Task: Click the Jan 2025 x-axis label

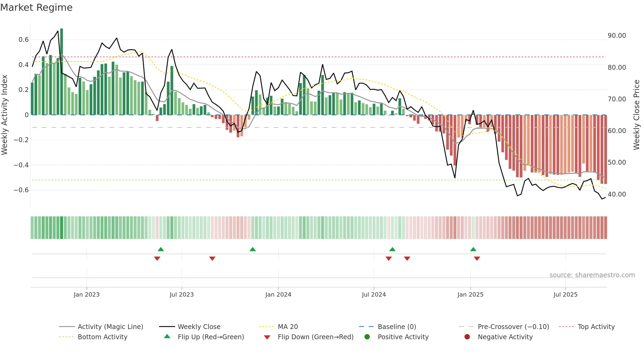Action: [x=470, y=294]
